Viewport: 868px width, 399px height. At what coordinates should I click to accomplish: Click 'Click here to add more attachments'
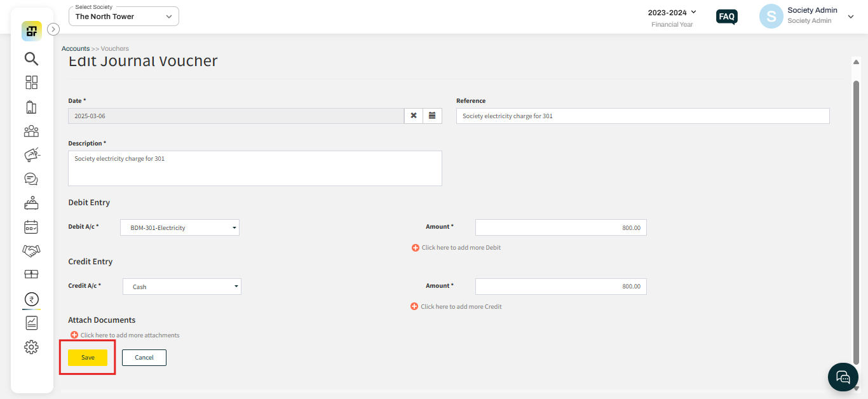[x=130, y=335]
